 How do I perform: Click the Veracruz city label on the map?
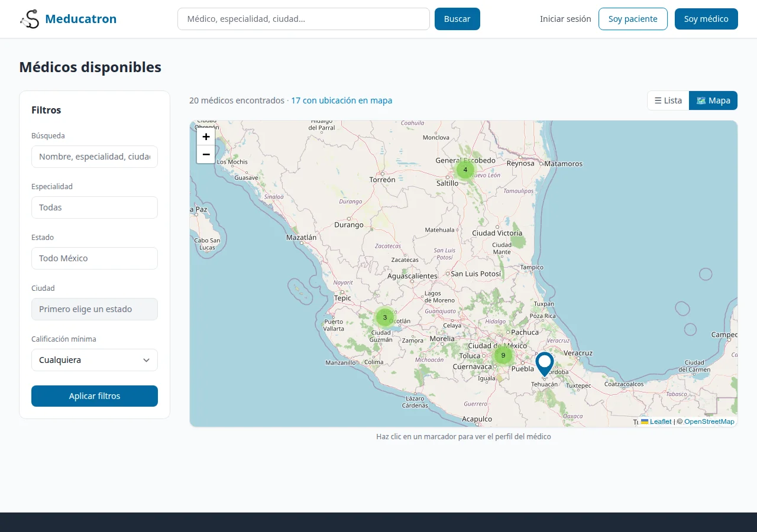point(578,353)
